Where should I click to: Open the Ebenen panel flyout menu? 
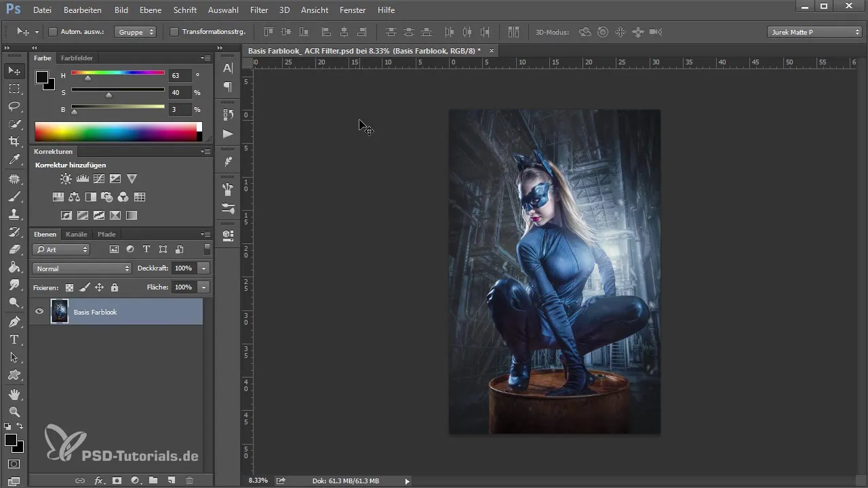(205, 235)
